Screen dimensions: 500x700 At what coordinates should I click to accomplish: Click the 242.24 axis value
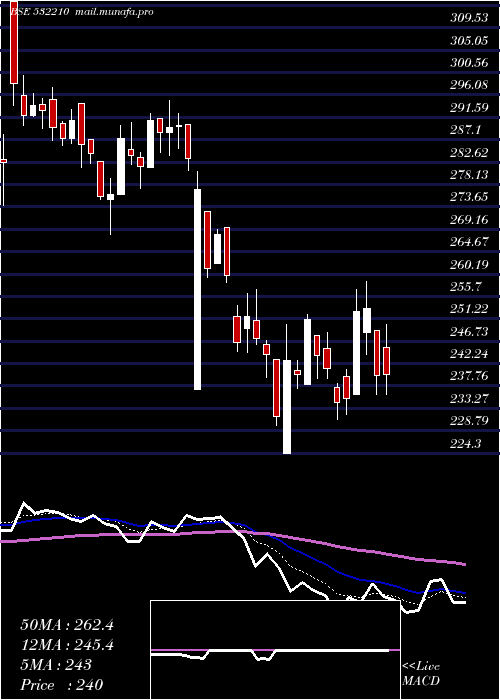pos(469,354)
